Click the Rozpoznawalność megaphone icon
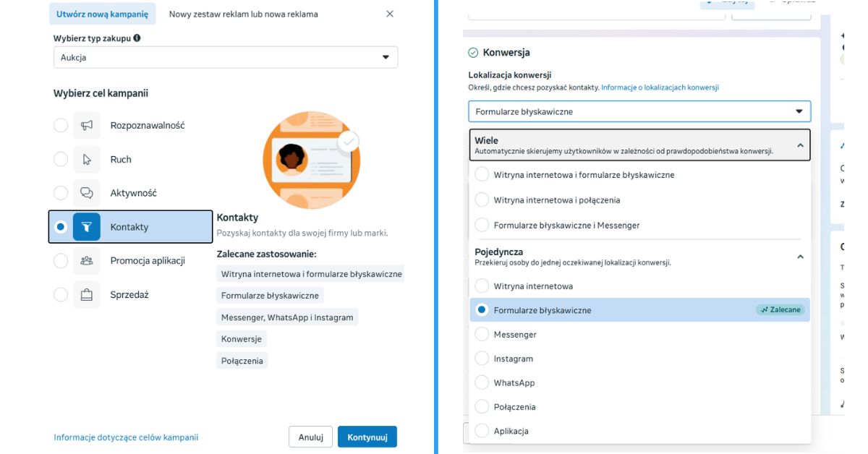This screenshot has width=868, height=454. click(87, 125)
